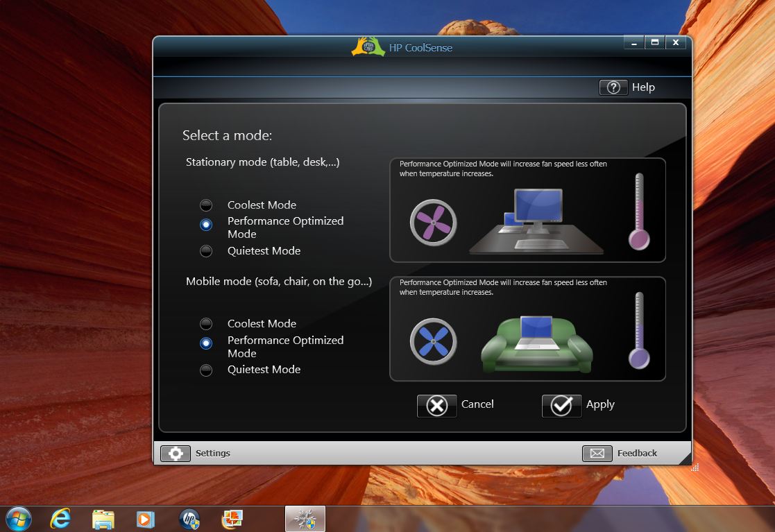
Task: Open Help via the question mark icon
Action: 613,87
